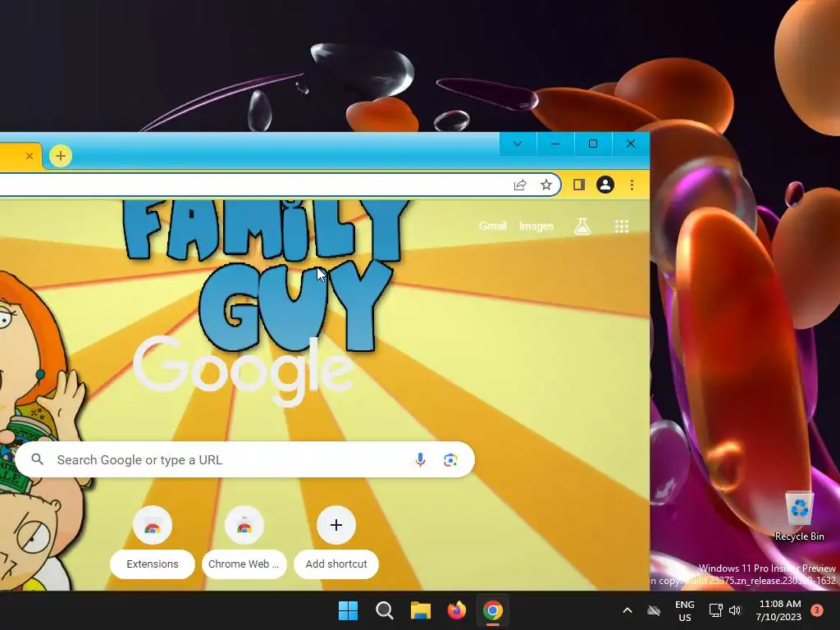The height and width of the screenshot is (630, 840).
Task: Open Search Labs flask icon
Action: coord(582,226)
